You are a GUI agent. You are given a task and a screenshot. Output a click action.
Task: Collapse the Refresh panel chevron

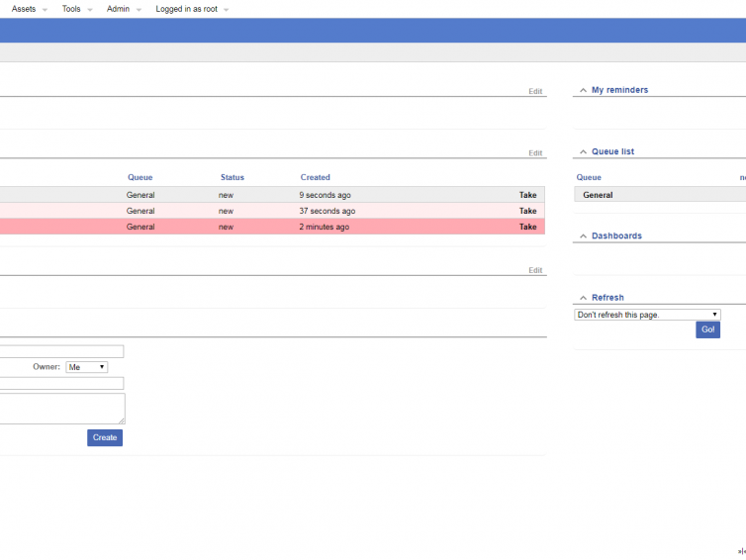click(583, 297)
